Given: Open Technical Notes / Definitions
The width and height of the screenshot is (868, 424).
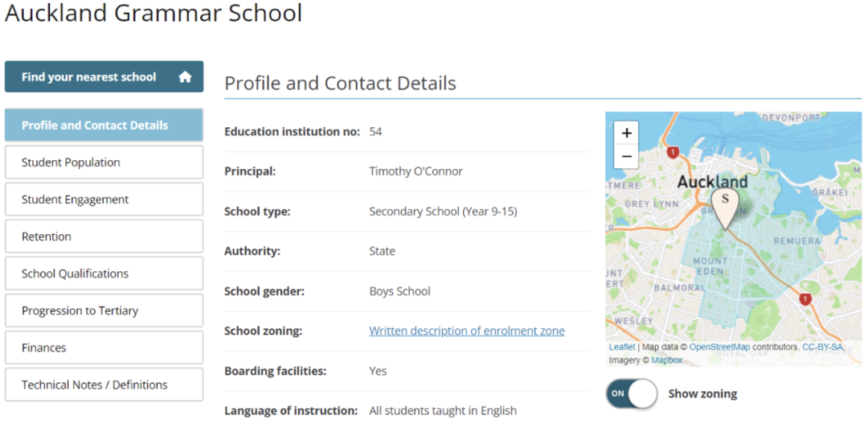Looking at the screenshot, I should (104, 385).
